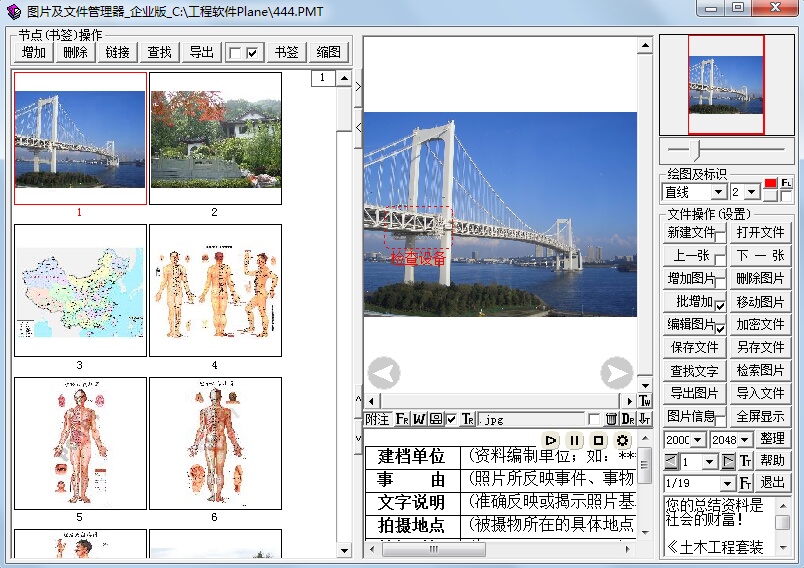Enable the checkbox beside 新建文件
804x568 pixels.
720,237
